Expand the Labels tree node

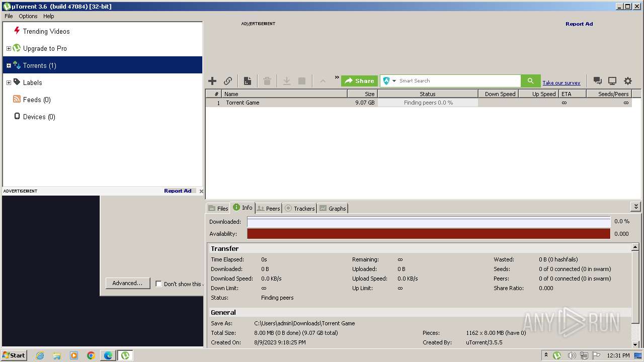pyautogui.click(x=9, y=83)
